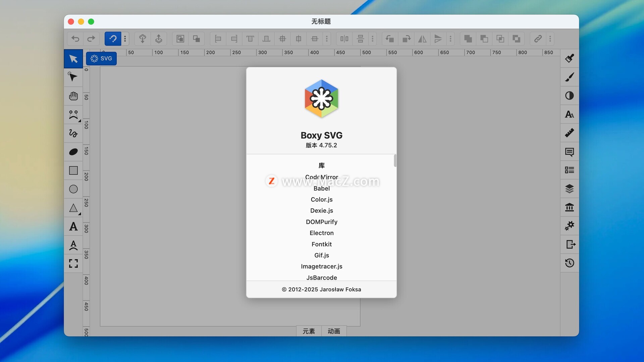Click the Exclude shapes boolean icon

tap(517, 39)
